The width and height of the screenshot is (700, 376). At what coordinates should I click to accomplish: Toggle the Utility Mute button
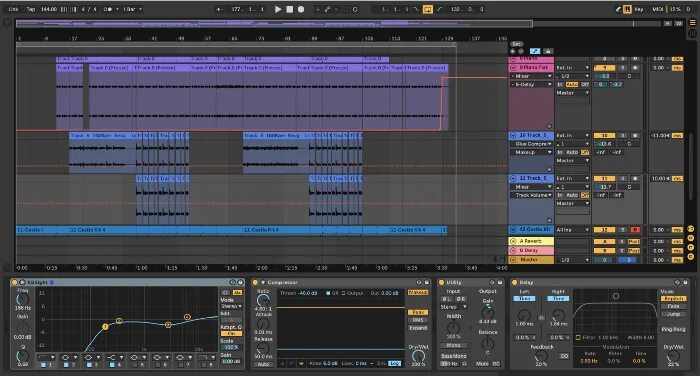(482, 364)
